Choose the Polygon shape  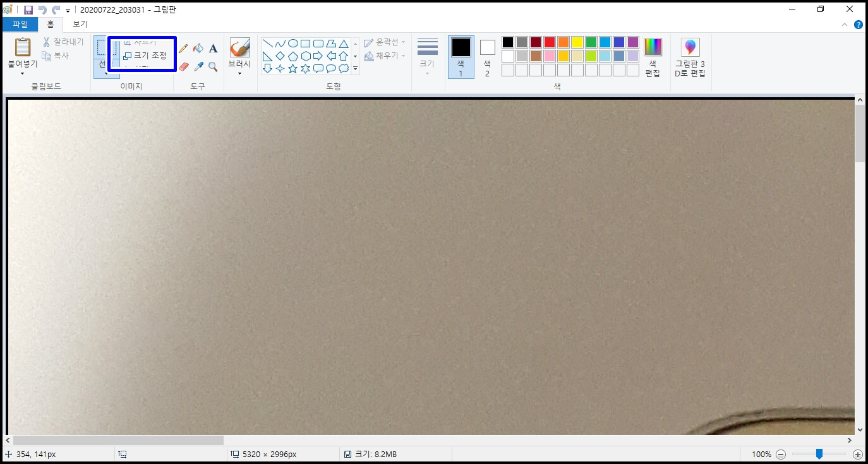click(331, 44)
